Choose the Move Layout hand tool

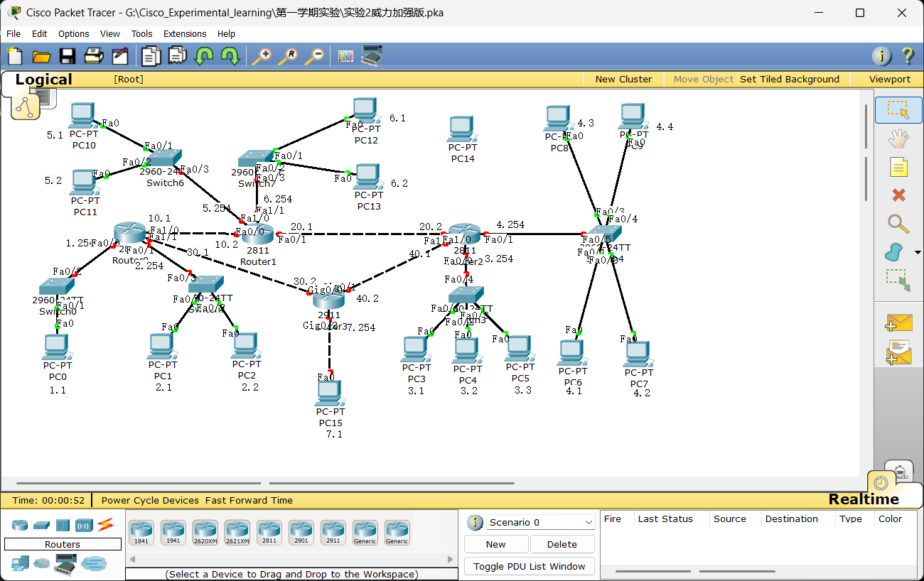pyautogui.click(x=898, y=139)
